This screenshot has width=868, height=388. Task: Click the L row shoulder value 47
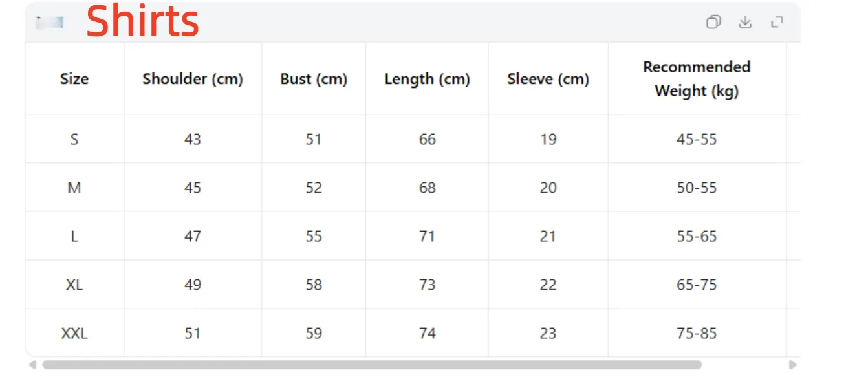tap(193, 236)
